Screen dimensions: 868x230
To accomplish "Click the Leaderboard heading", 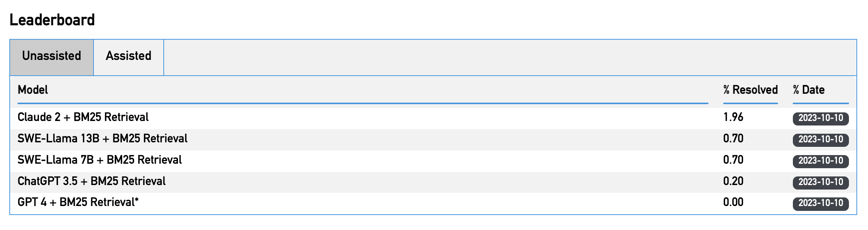I will [x=52, y=20].
